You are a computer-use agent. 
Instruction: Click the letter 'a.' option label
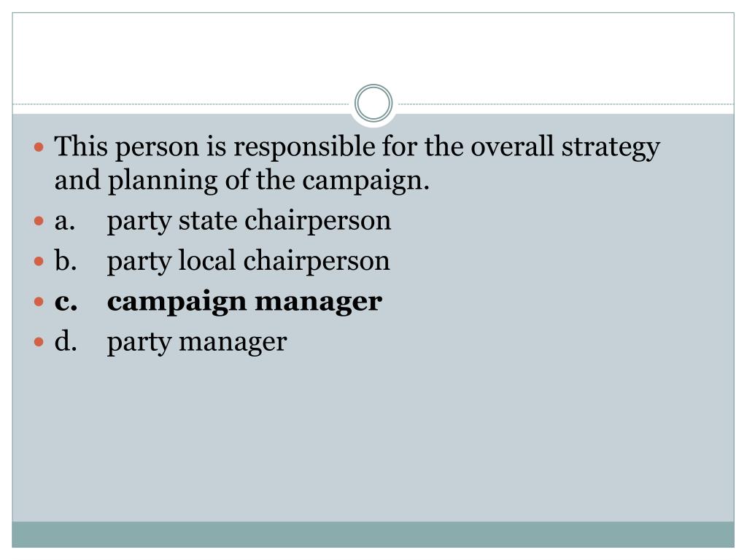point(65,222)
